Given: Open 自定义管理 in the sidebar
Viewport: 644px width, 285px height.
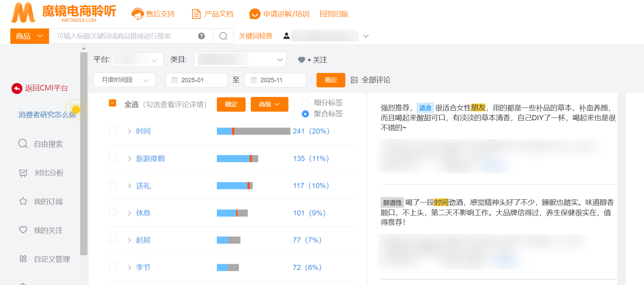Looking at the screenshot, I should (x=51, y=259).
